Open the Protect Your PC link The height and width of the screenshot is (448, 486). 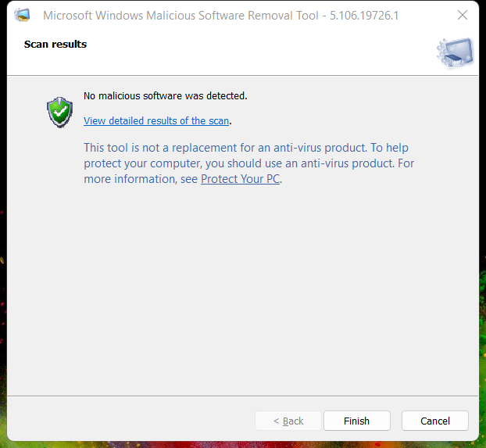click(240, 179)
